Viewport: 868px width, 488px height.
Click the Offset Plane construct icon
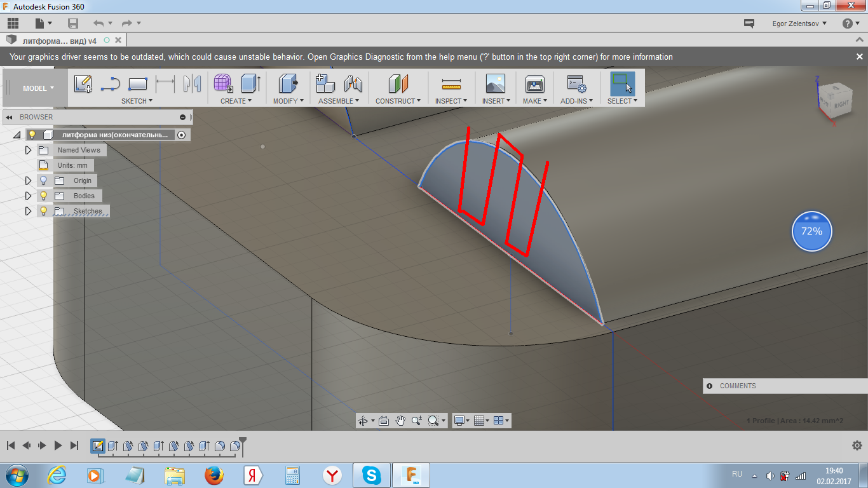coord(398,84)
